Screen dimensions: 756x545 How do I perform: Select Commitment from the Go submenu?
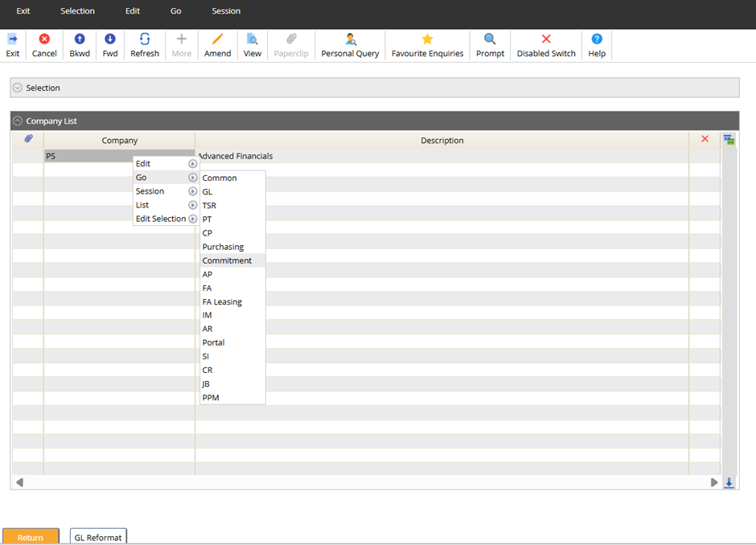(227, 260)
